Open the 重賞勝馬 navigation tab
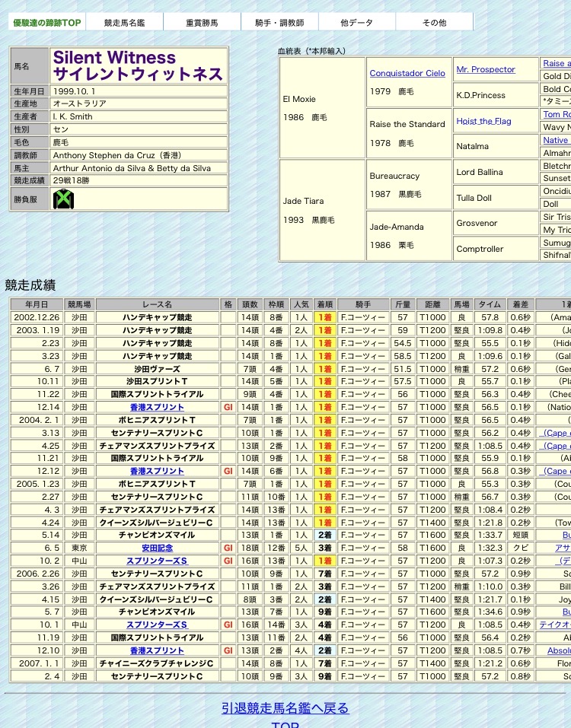Viewport: 571px width, 728px height. (202, 23)
